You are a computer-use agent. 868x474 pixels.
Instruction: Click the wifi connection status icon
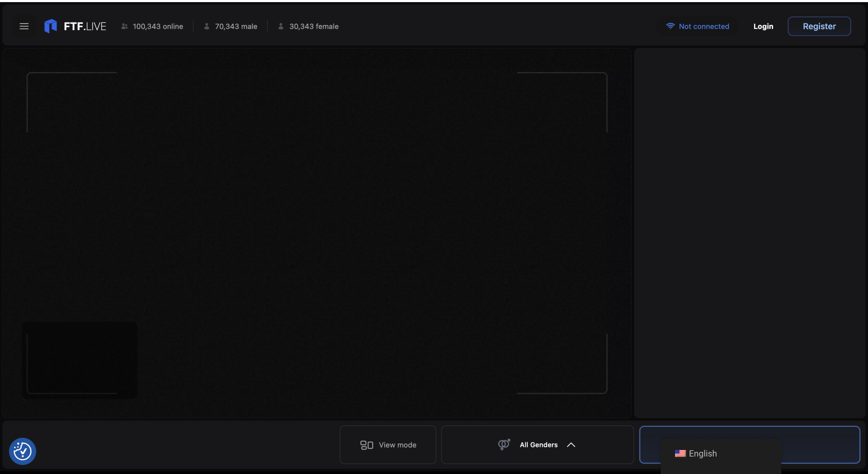[x=670, y=26]
